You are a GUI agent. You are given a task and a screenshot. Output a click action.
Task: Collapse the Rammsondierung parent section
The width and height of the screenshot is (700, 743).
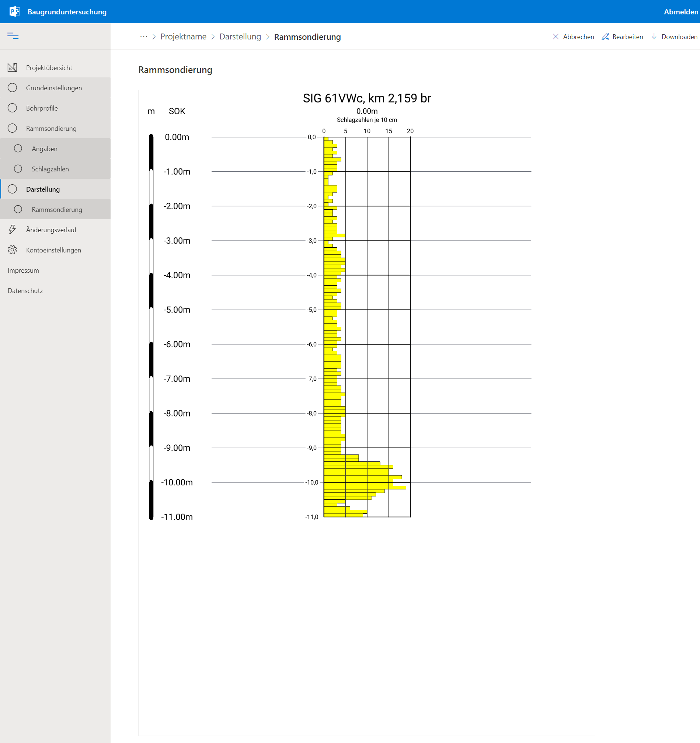51,129
